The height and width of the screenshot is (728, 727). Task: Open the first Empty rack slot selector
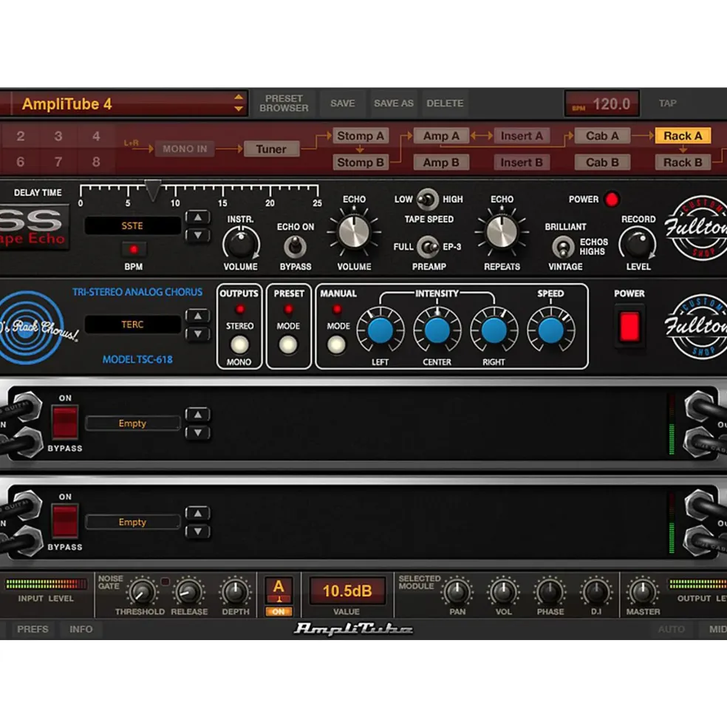[x=132, y=423]
